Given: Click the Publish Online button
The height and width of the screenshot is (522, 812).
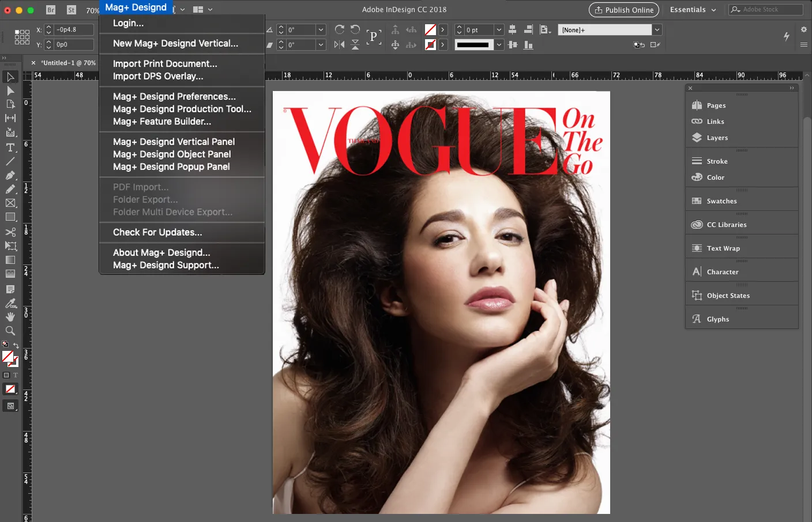Looking at the screenshot, I should [x=624, y=10].
